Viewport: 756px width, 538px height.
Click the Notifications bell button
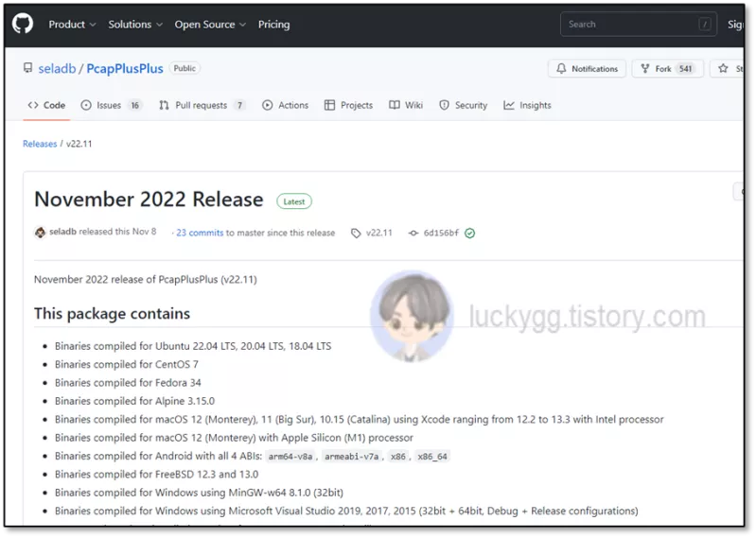coord(587,68)
